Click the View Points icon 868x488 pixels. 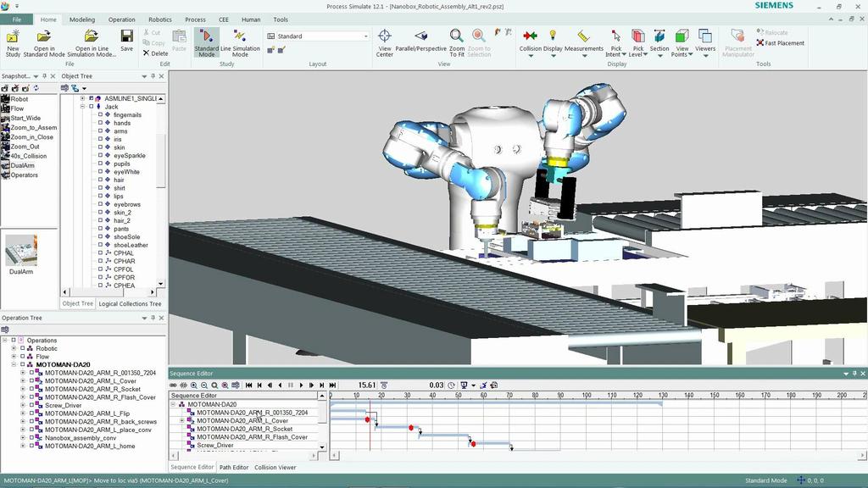click(x=682, y=36)
